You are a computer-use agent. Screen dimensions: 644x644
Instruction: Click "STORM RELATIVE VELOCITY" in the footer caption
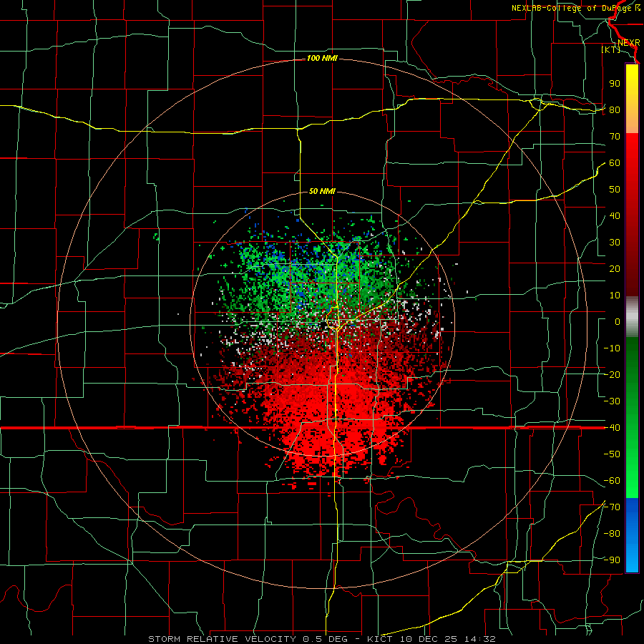click(224, 639)
